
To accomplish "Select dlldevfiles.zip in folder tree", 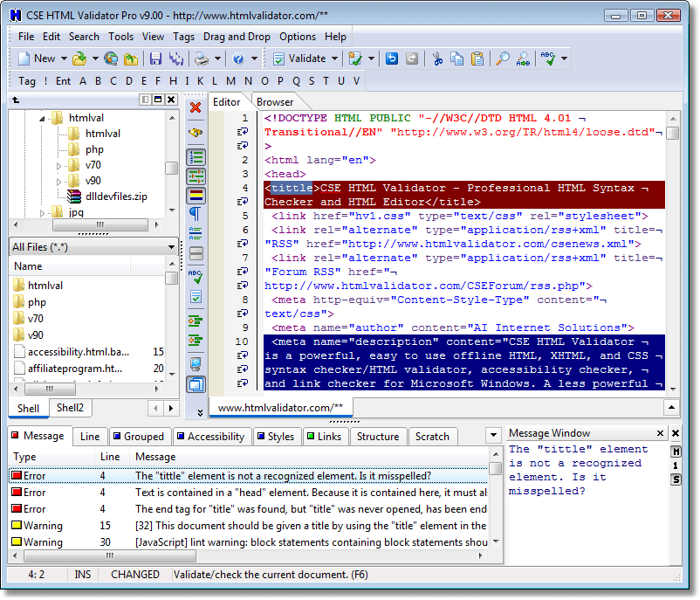I will coord(116,197).
